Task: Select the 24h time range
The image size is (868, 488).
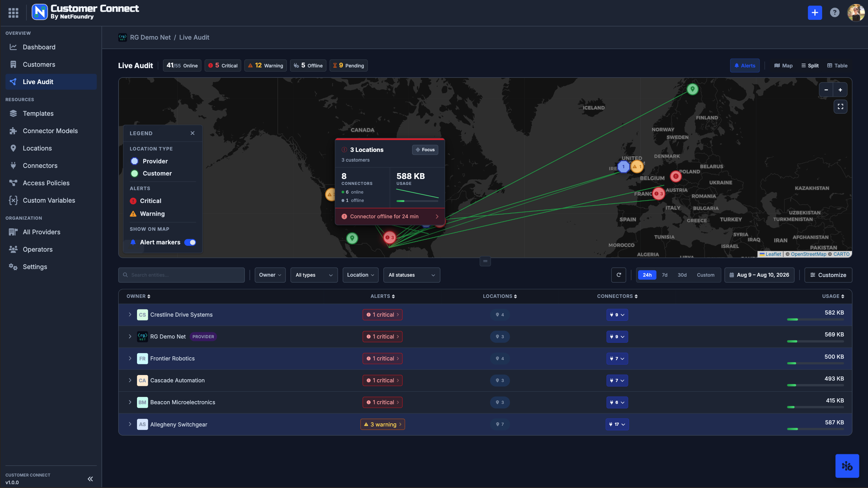Action: 647,275
